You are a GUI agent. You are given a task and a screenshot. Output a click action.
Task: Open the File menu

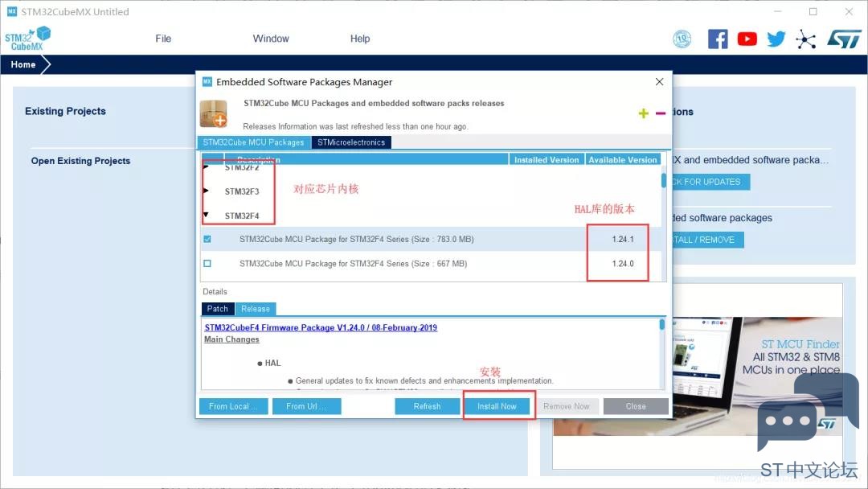point(163,39)
